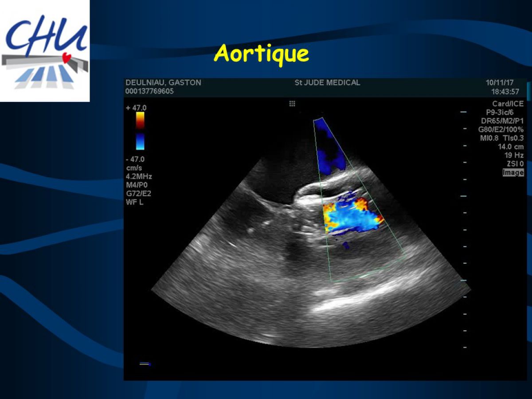This screenshot has width=532, height=399.
Task: Click the + 47.0 velocity scale value
Action: (136, 108)
